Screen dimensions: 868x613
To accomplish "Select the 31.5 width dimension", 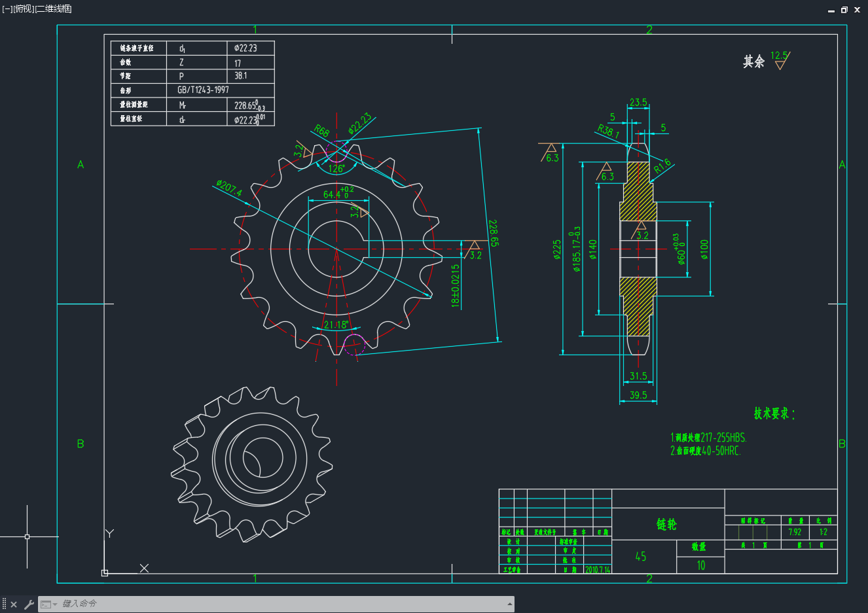I will point(638,376).
